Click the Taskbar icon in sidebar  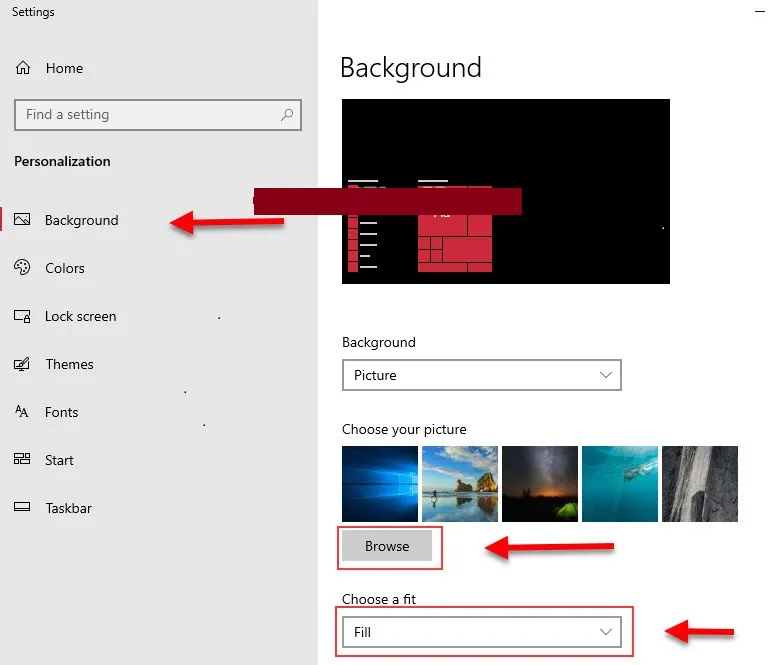coord(23,508)
